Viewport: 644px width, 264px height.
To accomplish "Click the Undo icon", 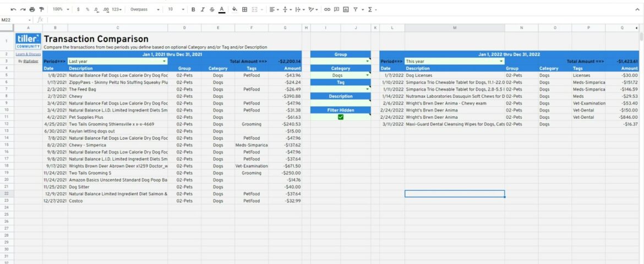I will coord(14,9).
